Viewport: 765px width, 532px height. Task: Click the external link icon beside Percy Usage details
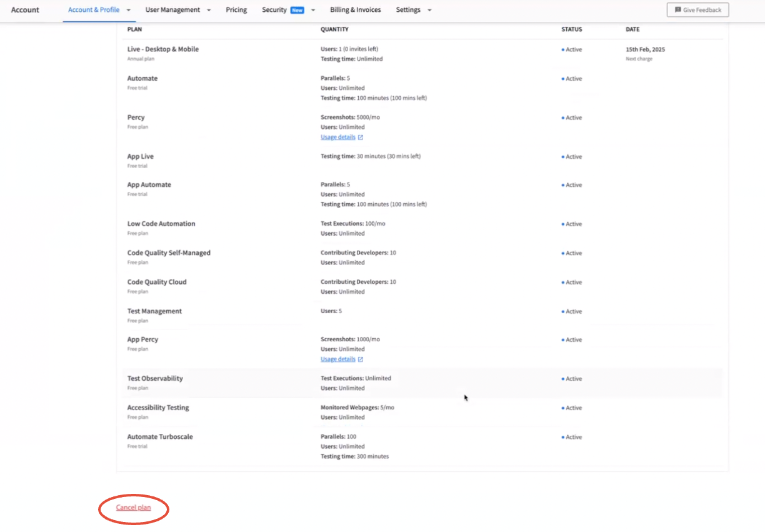361,138
